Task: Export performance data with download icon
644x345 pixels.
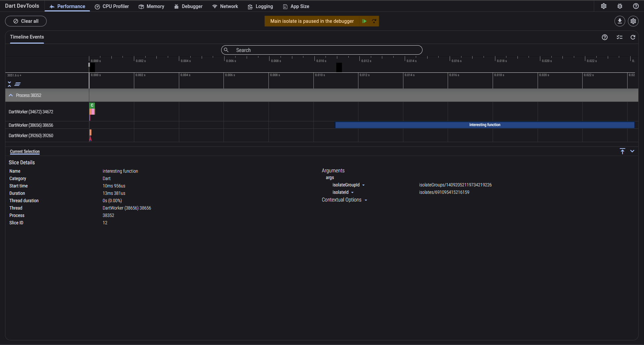Action: [620, 21]
